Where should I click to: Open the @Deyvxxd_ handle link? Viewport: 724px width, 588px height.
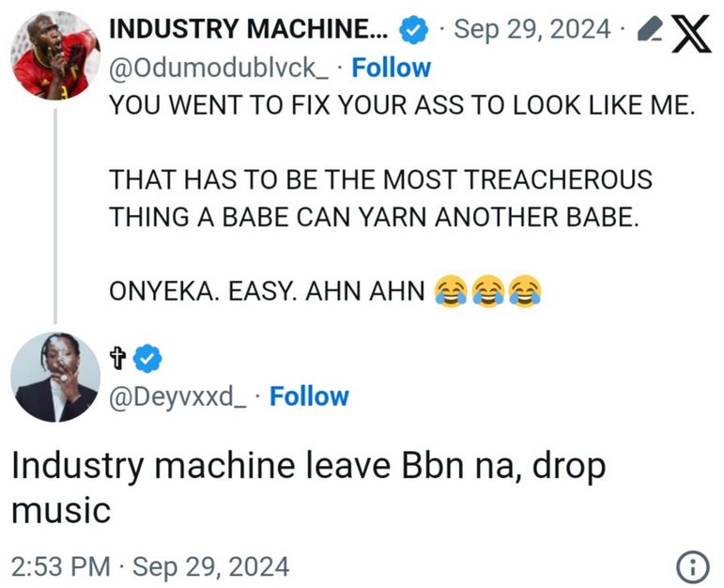pyautogui.click(x=177, y=397)
